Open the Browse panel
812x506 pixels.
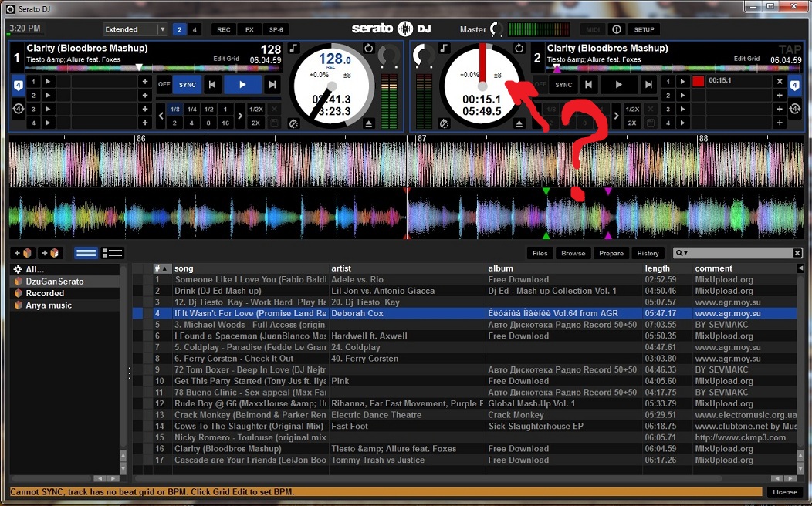pos(573,253)
